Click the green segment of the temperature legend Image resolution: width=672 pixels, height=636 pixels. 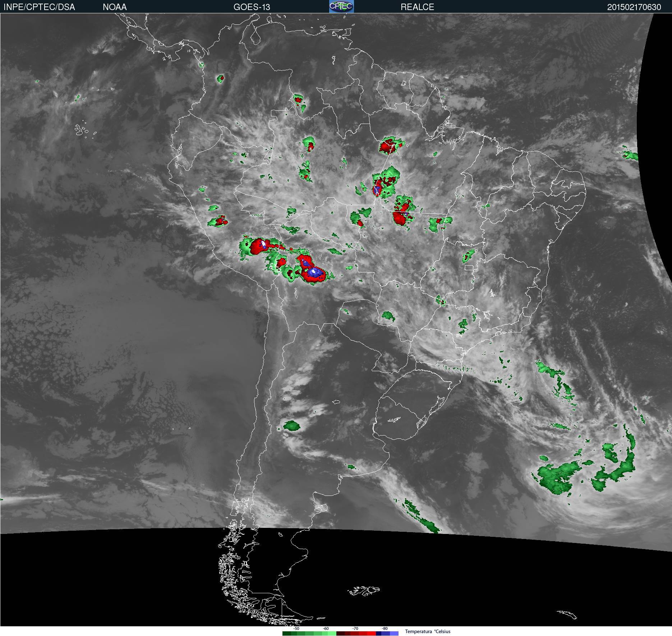point(309,633)
